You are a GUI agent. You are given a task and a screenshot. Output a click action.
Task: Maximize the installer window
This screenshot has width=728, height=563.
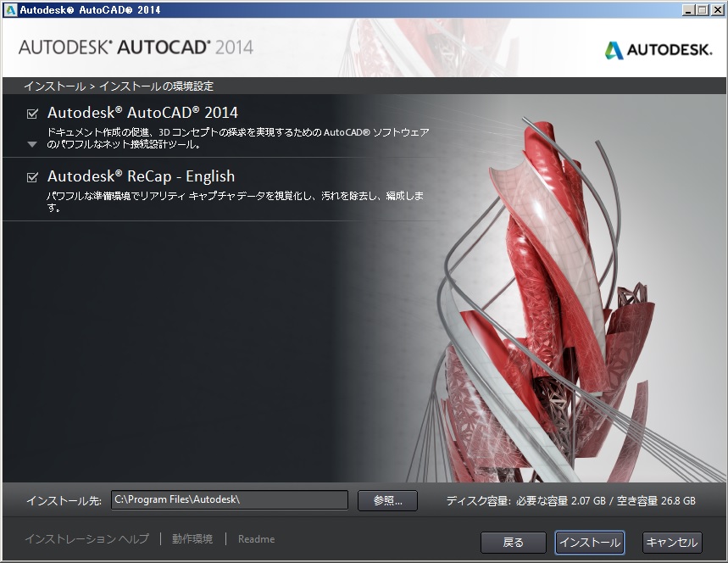pyautogui.click(x=703, y=10)
